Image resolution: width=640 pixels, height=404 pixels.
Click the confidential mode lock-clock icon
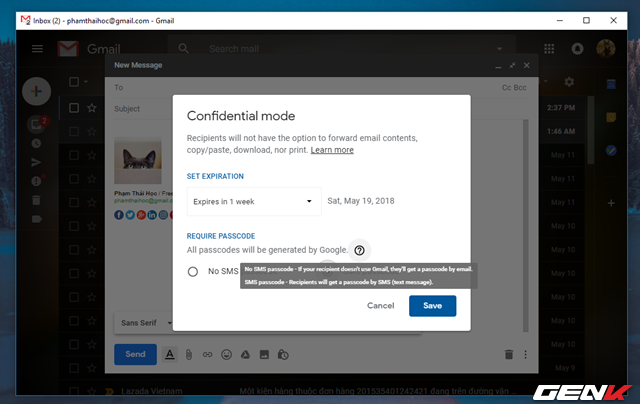click(283, 355)
